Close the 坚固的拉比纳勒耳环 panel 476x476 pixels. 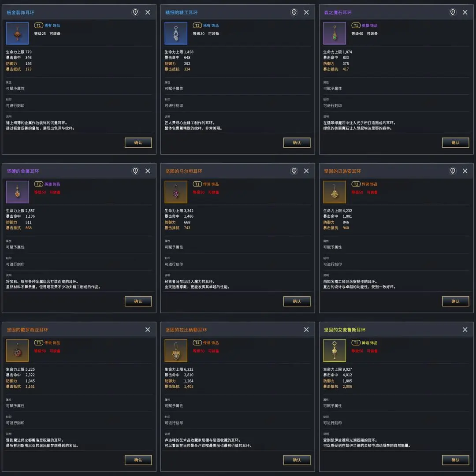pyautogui.click(x=306, y=330)
